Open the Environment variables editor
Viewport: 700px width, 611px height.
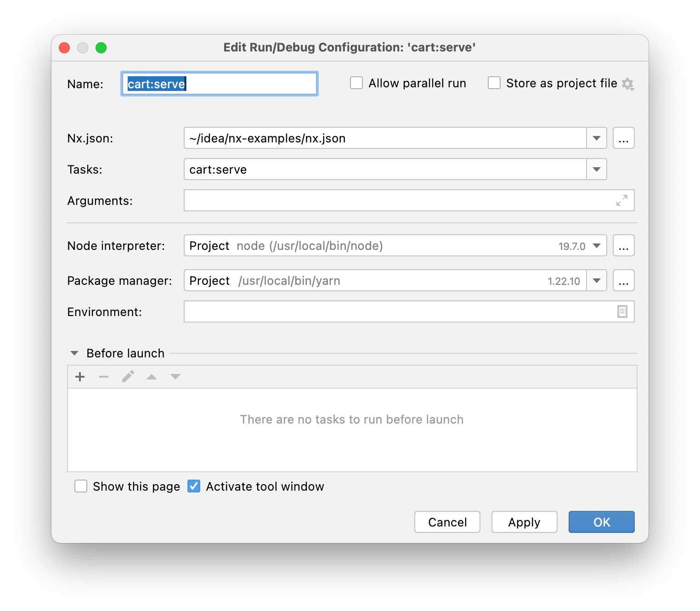[x=622, y=311]
